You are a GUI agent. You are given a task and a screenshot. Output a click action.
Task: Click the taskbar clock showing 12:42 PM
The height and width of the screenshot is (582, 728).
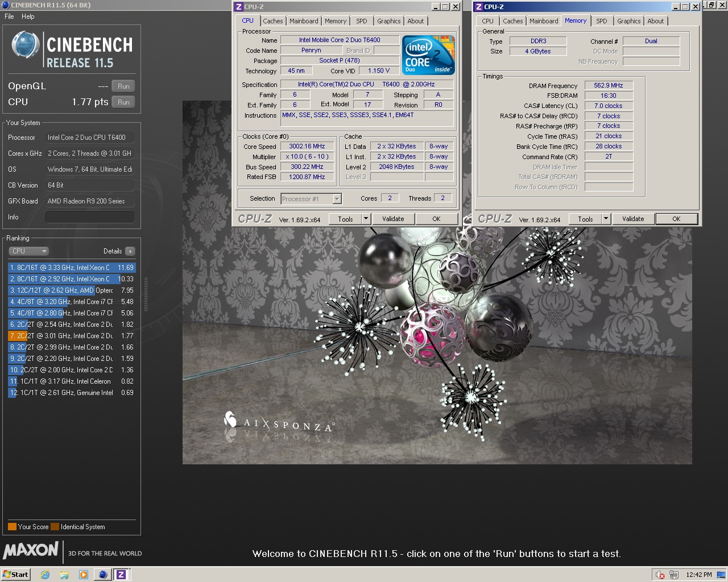699,575
